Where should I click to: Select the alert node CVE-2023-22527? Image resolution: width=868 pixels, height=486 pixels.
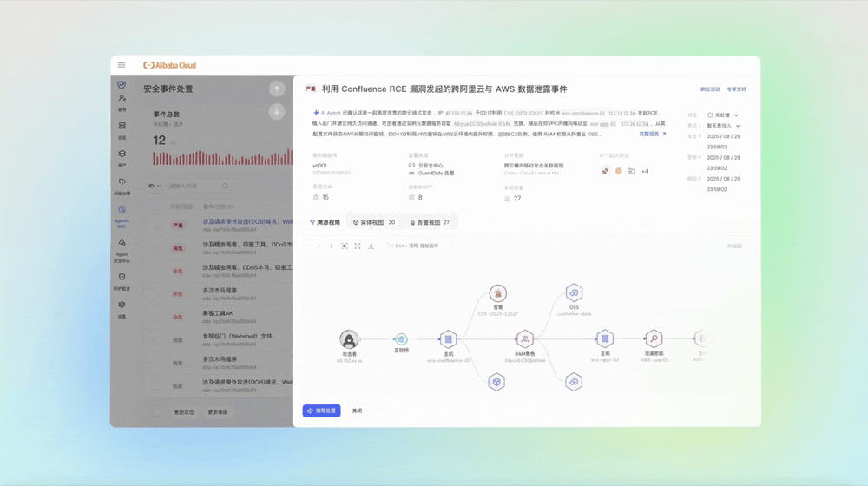pos(497,293)
